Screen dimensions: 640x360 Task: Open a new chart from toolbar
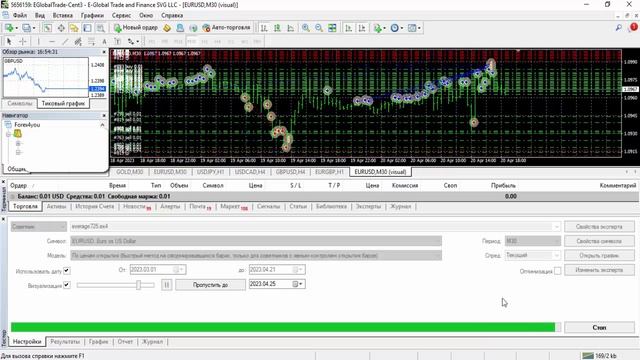click(9, 28)
